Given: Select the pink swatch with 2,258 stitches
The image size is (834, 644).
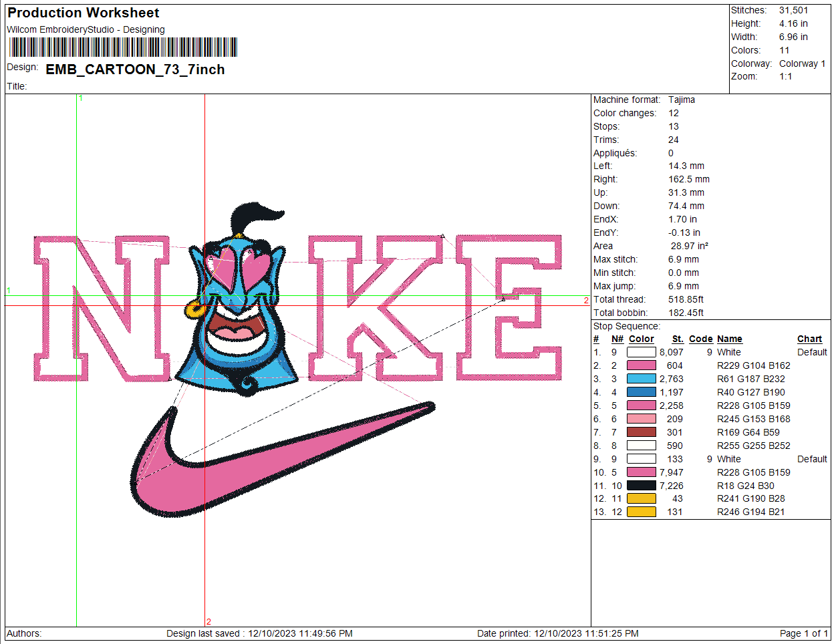Looking at the screenshot, I should point(642,406).
